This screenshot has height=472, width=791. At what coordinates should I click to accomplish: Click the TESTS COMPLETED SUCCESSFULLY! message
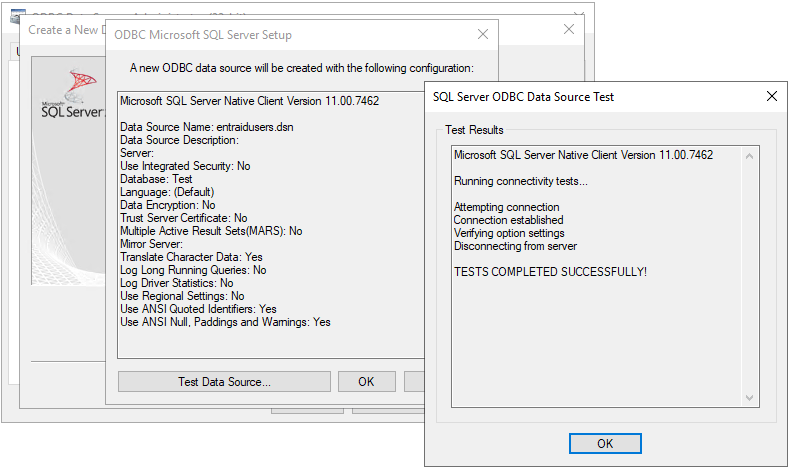coord(550,271)
